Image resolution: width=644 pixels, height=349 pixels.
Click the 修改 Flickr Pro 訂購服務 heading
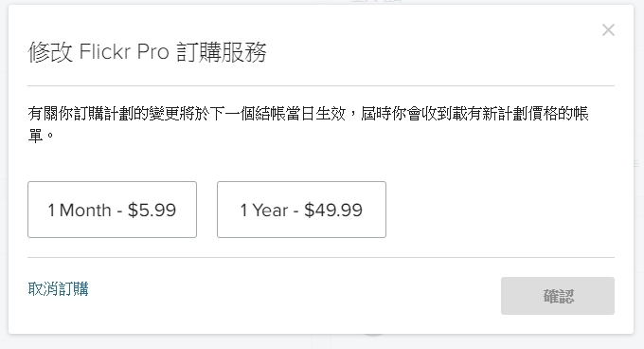pyautogui.click(x=147, y=52)
